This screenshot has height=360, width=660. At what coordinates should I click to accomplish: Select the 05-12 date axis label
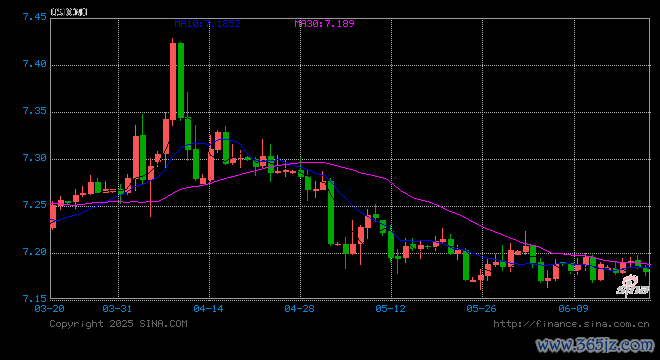[x=390, y=309]
